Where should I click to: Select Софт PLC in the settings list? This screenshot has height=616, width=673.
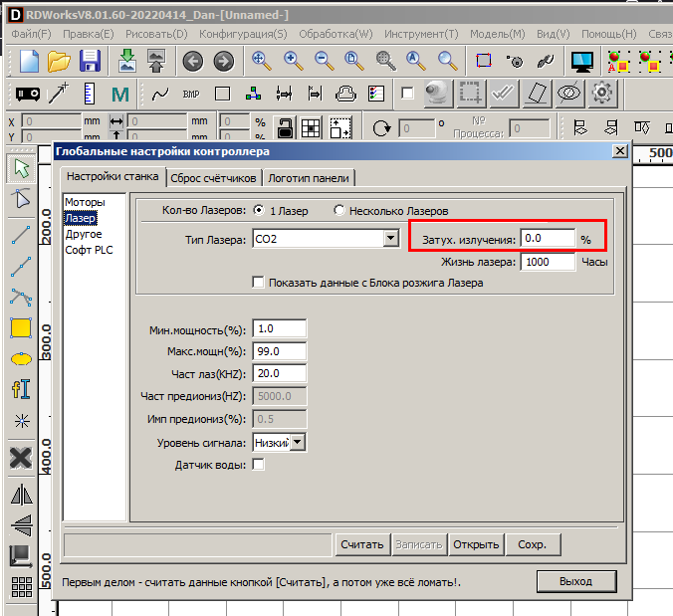point(89,250)
